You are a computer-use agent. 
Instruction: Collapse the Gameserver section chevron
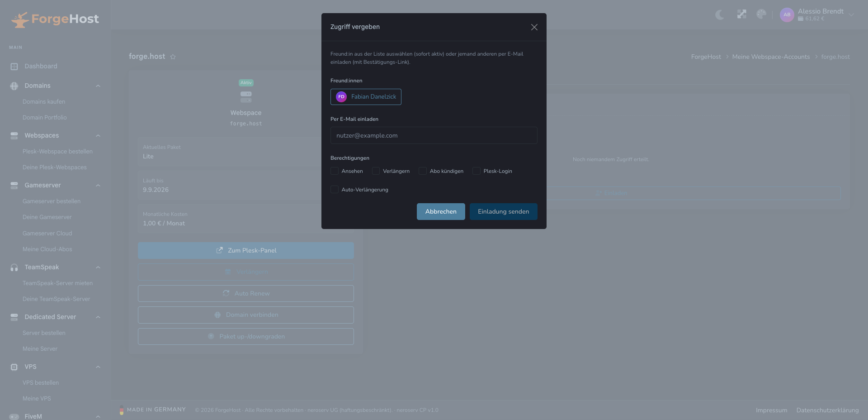click(98, 186)
